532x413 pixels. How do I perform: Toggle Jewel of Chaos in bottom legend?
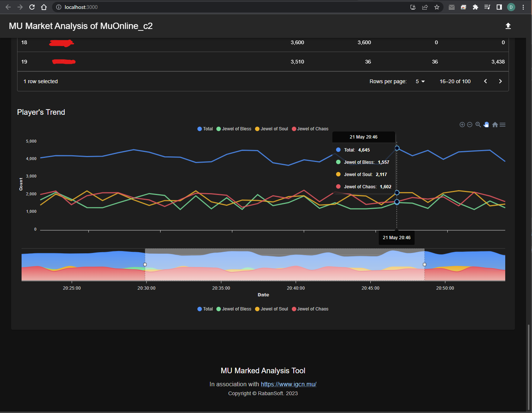pos(310,309)
